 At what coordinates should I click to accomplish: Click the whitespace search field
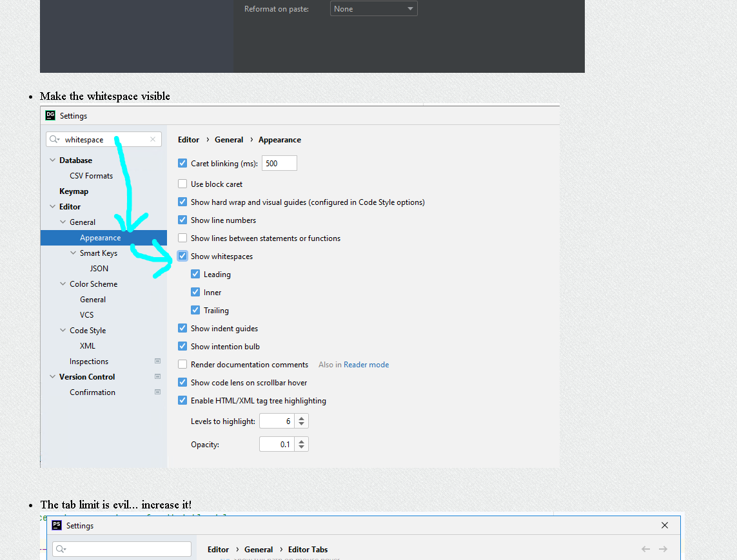click(x=104, y=139)
